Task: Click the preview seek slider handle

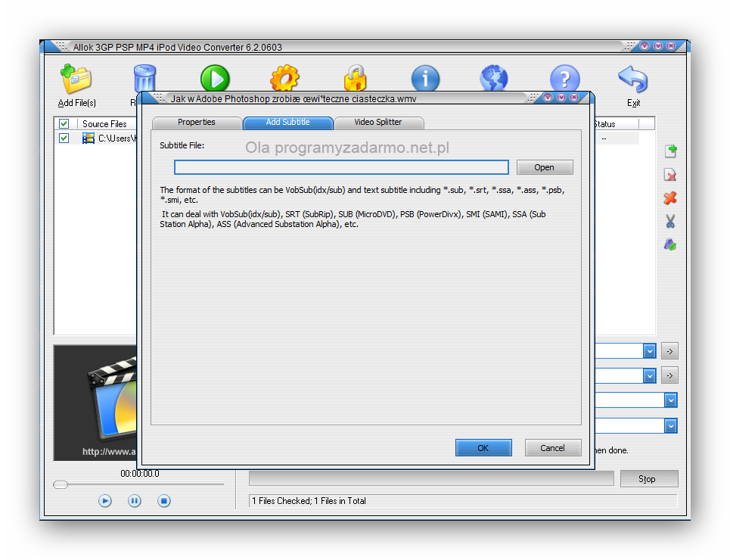Action: (x=61, y=484)
